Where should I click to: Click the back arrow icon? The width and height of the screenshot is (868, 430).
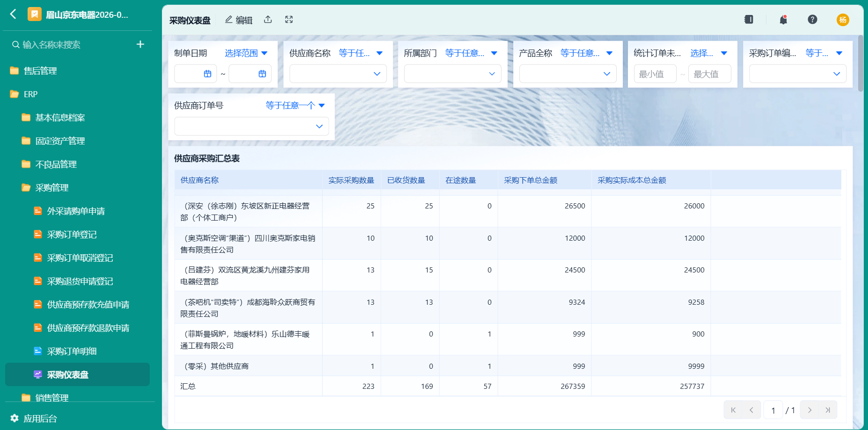(13, 14)
